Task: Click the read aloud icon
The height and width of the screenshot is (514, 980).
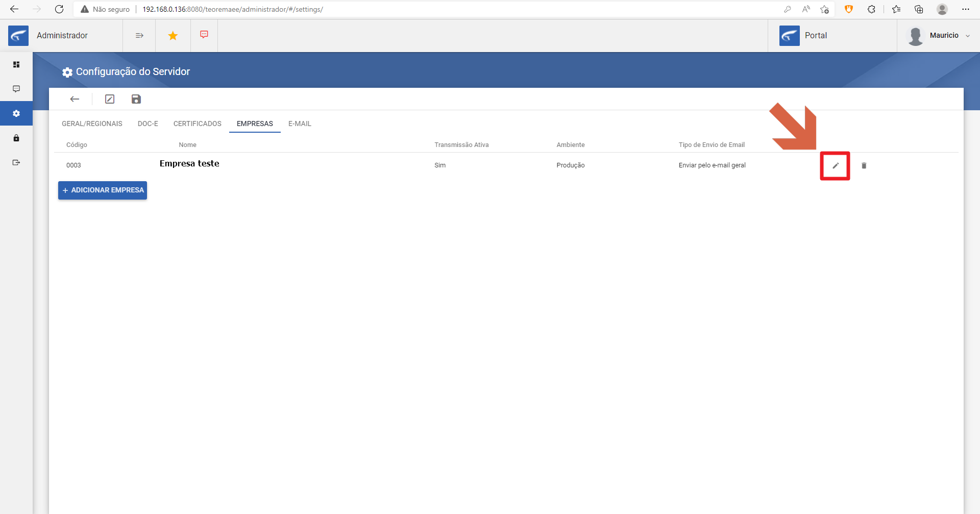Action: 806,9
